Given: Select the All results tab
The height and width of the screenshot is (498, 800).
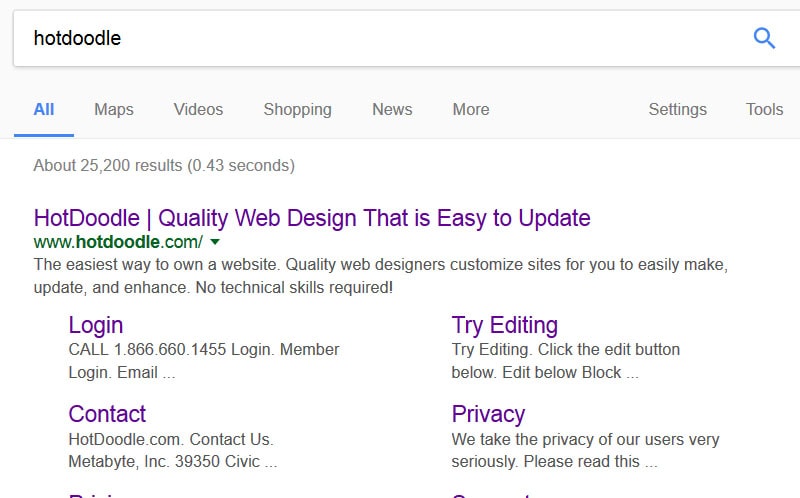Looking at the screenshot, I should click(44, 109).
